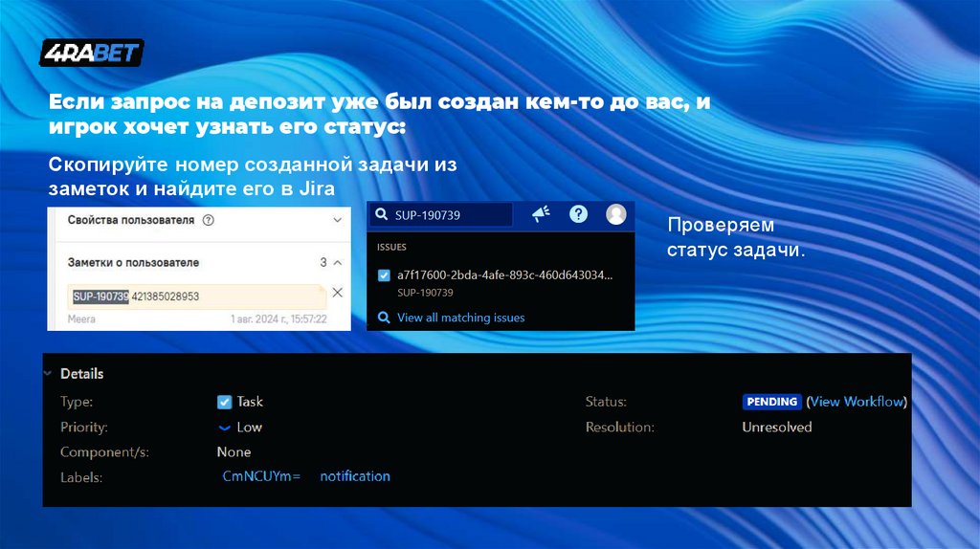980x549 pixels.
Task: Click the note count 3 in Заметки о пользователе
Action: 323,262
